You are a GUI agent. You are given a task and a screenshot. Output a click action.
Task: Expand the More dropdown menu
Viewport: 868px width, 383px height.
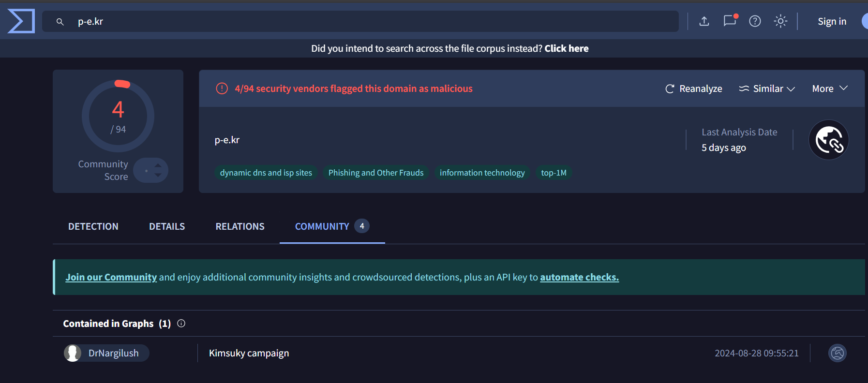(830, 88)
